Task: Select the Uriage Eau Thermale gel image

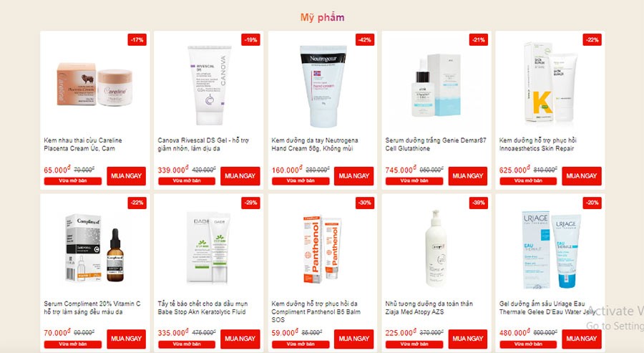Action: pos(551,249)
